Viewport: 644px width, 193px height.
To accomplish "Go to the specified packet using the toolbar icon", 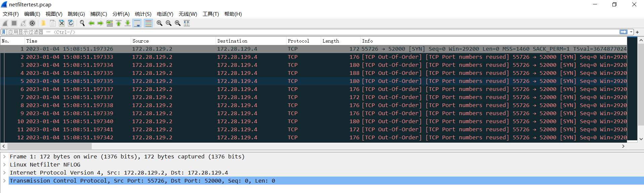I will pos(110,23).
